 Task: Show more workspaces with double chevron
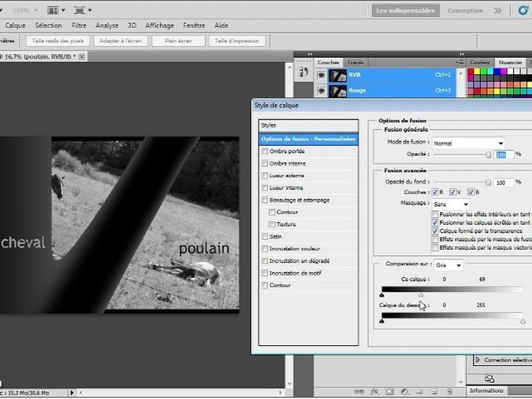coord(498,11)
